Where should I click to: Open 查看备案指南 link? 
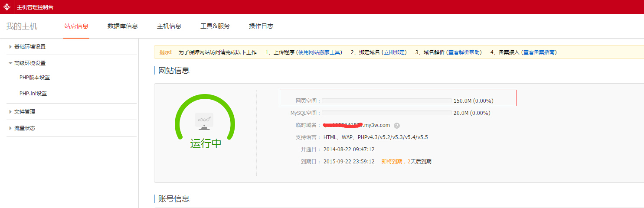coord(539,52)
